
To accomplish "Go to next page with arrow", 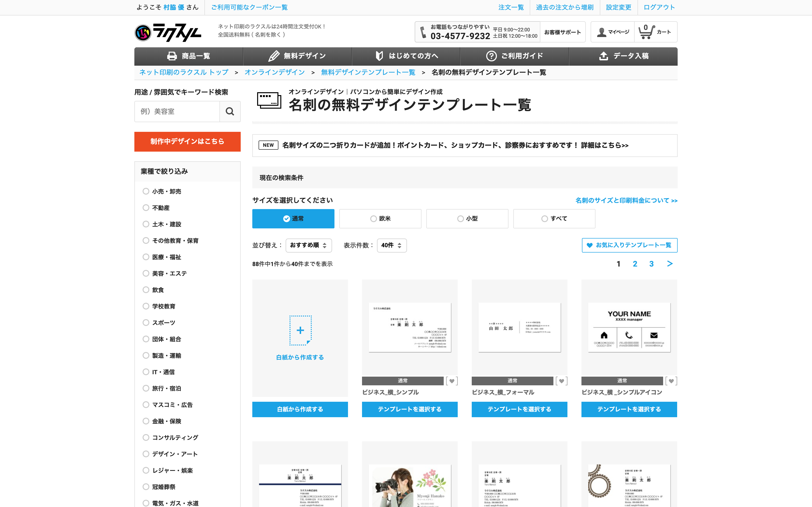I will coord(670,264).
